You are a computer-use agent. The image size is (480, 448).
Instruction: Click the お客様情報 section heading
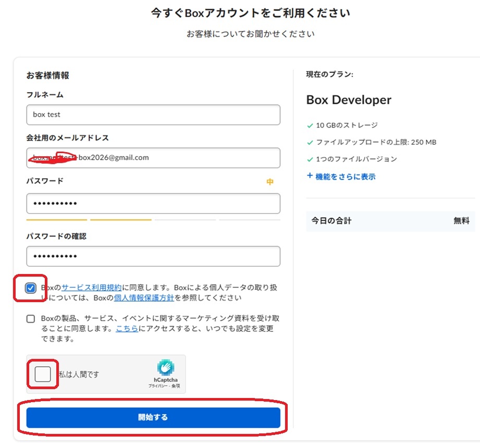point(48,76)
